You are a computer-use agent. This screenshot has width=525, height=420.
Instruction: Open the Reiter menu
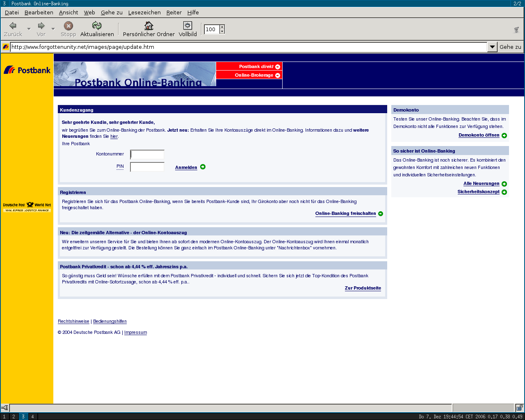click(x=174, y=12)
